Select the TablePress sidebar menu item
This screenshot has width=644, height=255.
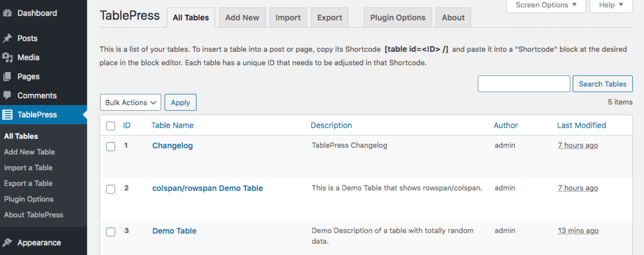(43, 115)
